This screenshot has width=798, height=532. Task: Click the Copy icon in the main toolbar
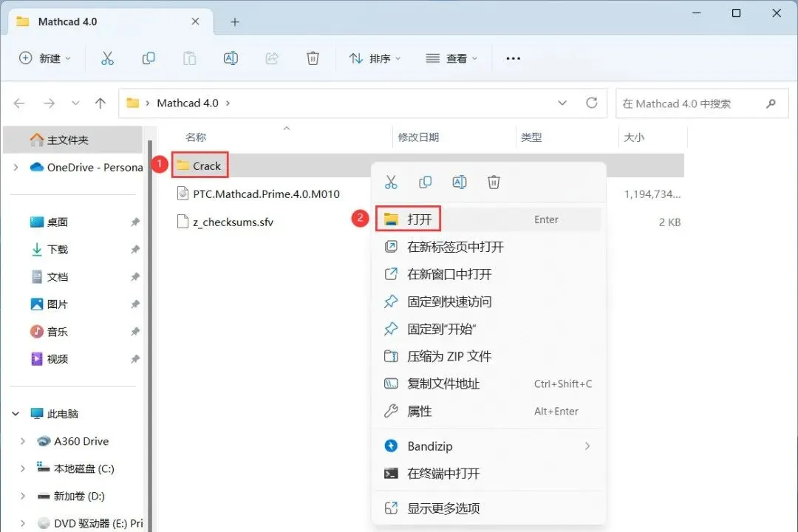coord(148,58)
